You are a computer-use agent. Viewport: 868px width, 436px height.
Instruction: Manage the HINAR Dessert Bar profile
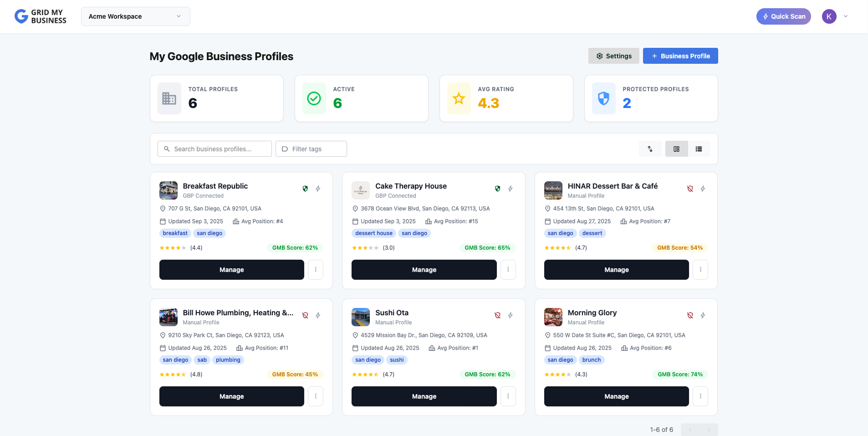[x=616, y=270]
